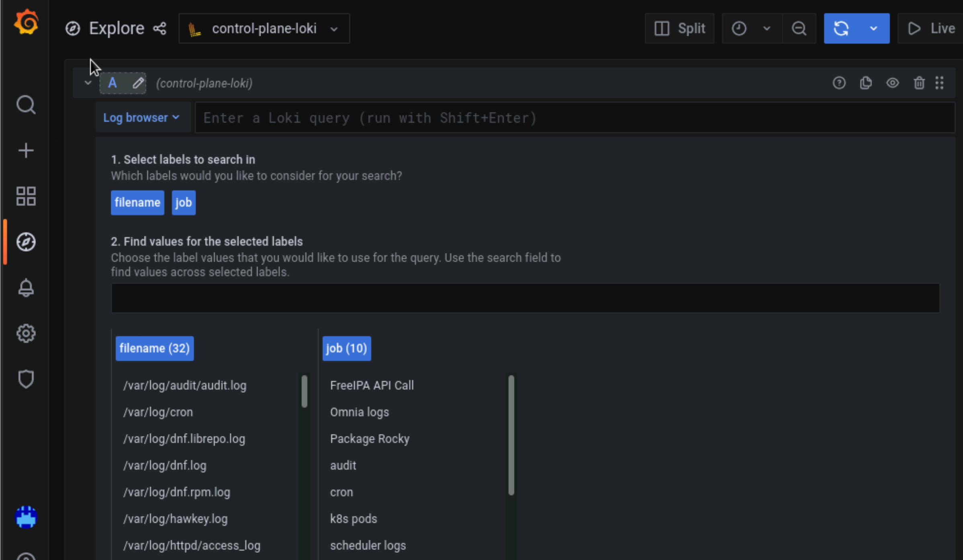Image resolution: width=963 pixels, height=560 pixels.
Task: Toggle query A visibility eye icon
Action: [893, 83]
